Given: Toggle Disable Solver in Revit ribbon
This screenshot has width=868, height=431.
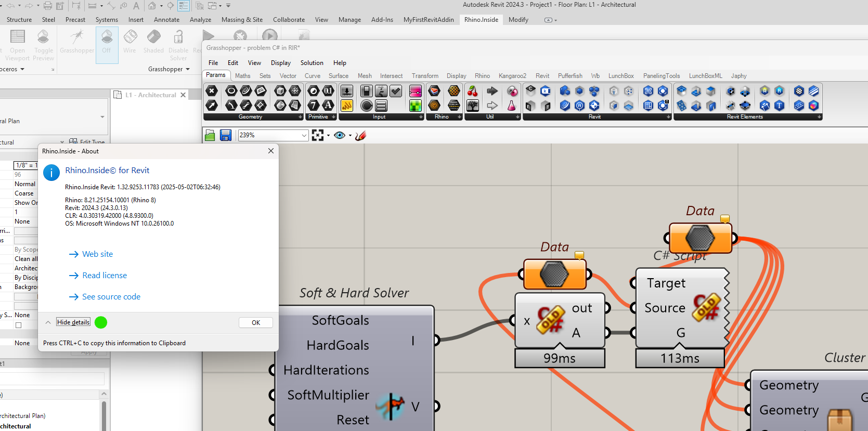Looking at the screenshot, I should tap(178, 45).
